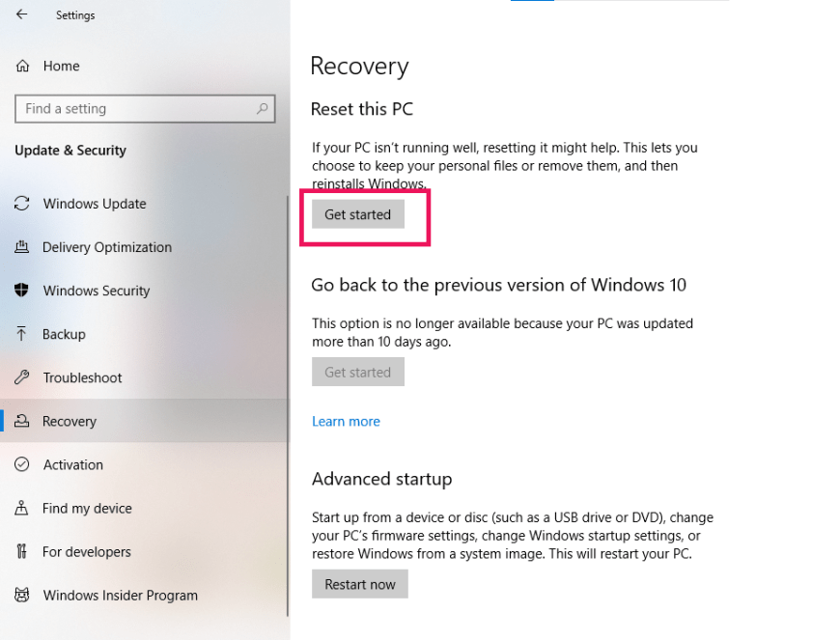Click the Find my device icon

pos(22,508)
